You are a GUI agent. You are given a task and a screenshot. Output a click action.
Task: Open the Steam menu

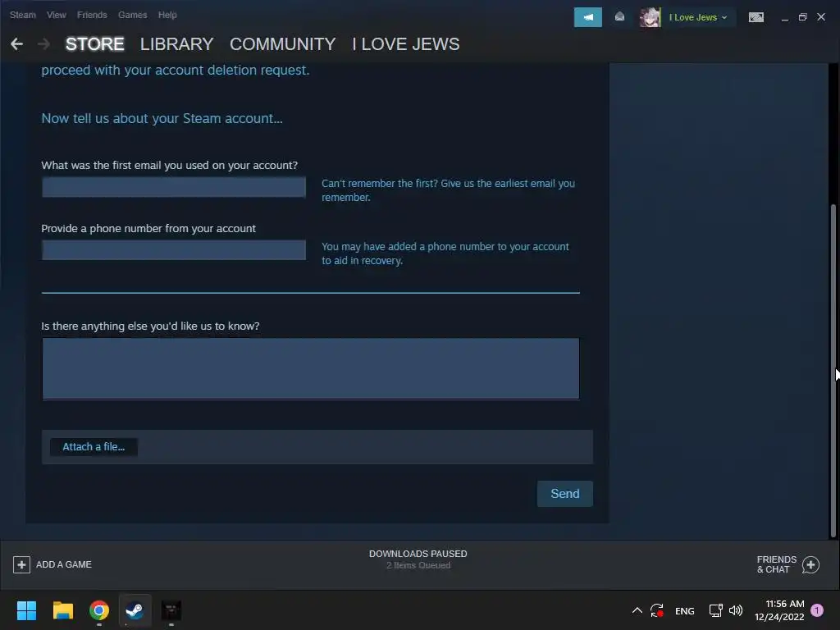(x=22, y=15)
